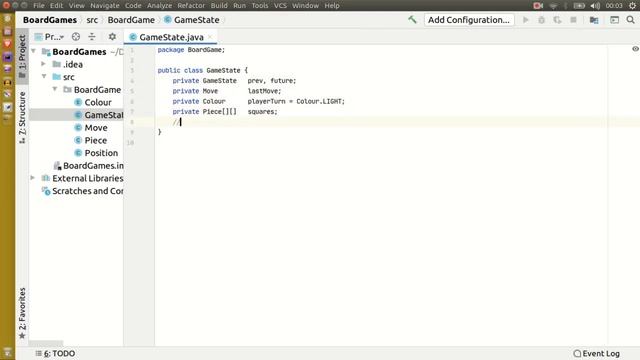Click the Event Log speech bubble icon
Viewport: 640px width, 360px height.
tap(577, 353)
